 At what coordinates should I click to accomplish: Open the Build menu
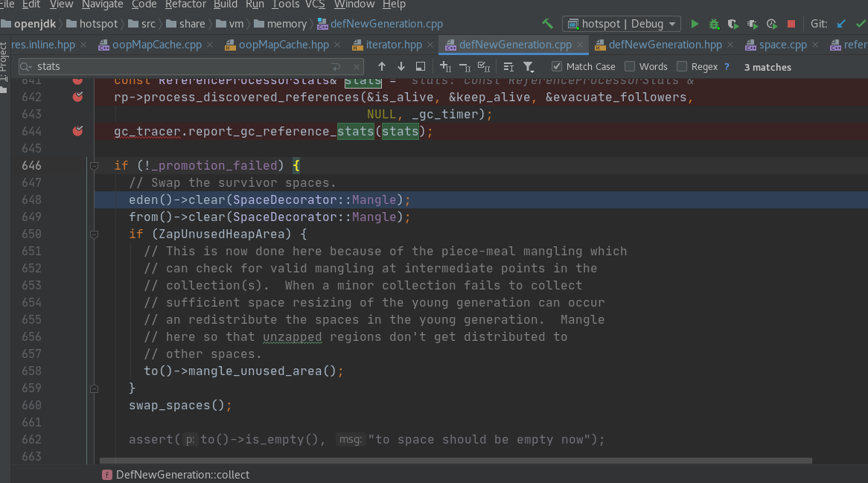click(x=226, y=4)
